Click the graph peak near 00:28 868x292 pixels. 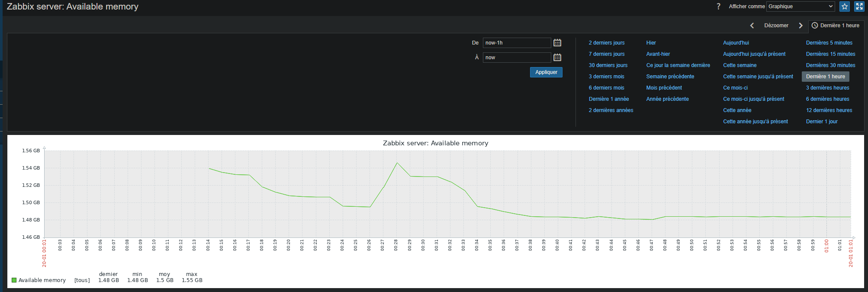[397, 163]
